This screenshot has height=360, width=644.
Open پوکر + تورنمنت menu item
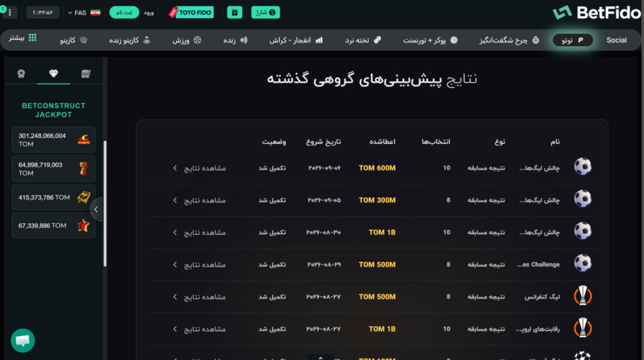[430, 40]
